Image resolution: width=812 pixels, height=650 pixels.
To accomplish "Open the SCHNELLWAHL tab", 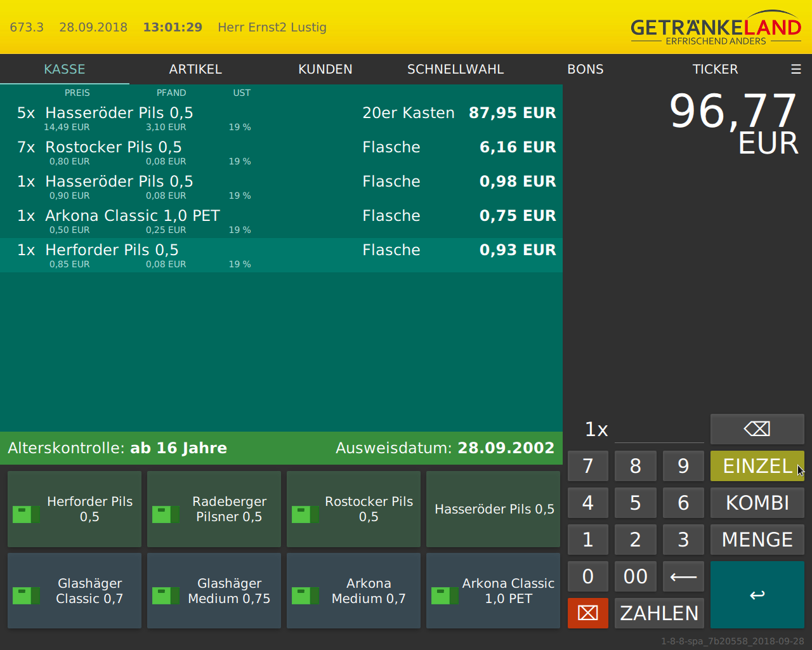I will click(455, 69).
